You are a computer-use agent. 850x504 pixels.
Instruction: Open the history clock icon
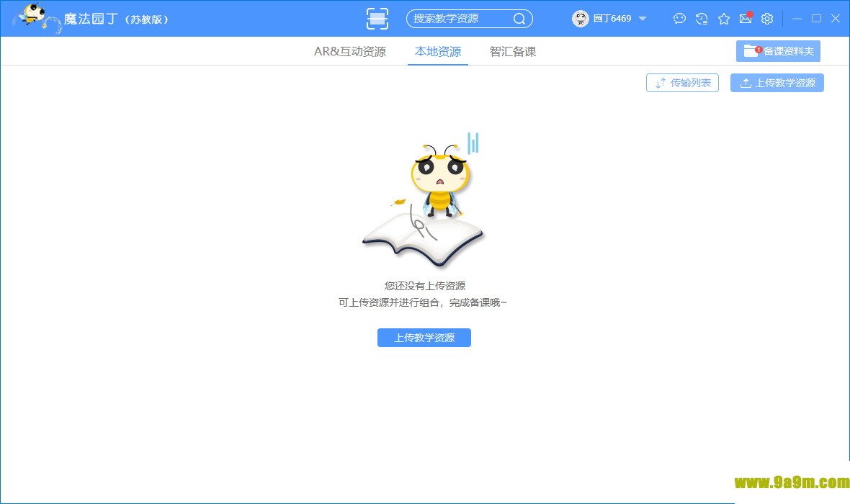tap(702, 19)
